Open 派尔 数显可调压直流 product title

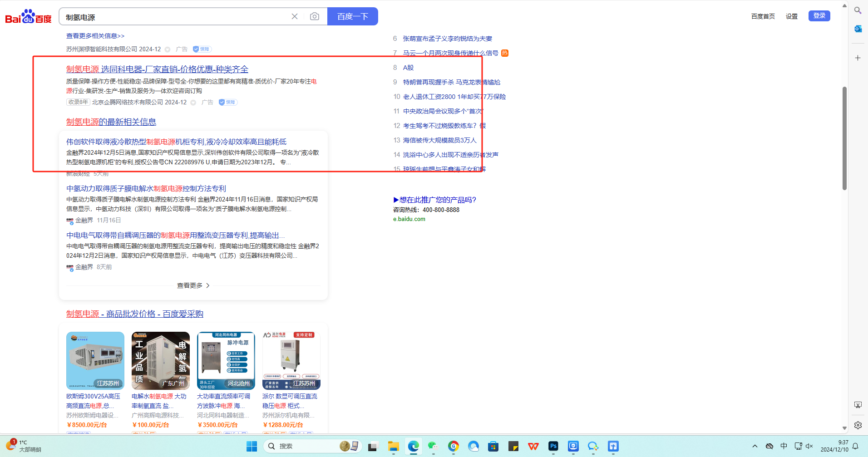290,401
